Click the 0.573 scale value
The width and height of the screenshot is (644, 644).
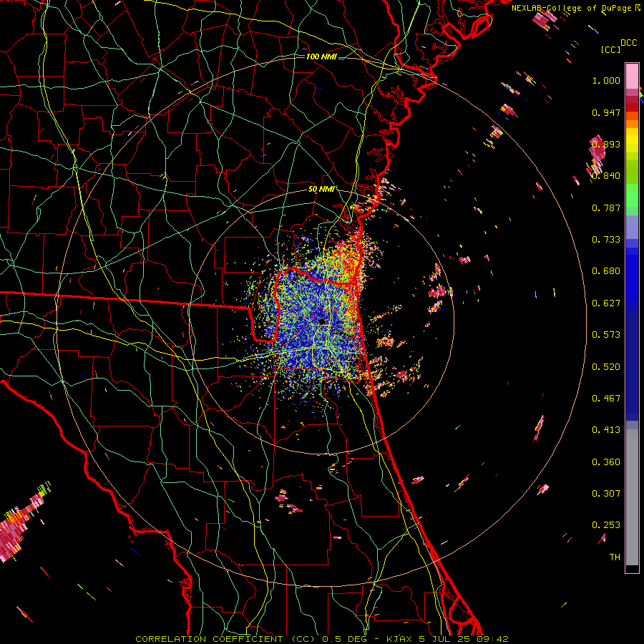[x=606, y=335]
